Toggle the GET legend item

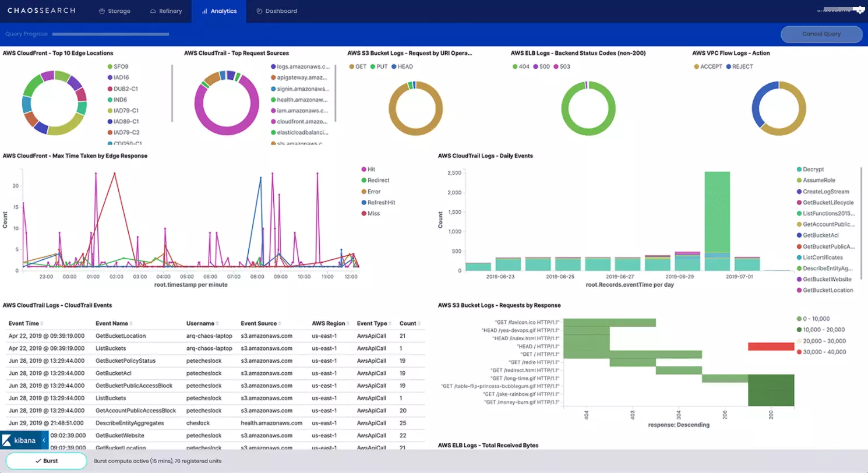(358, 66)
